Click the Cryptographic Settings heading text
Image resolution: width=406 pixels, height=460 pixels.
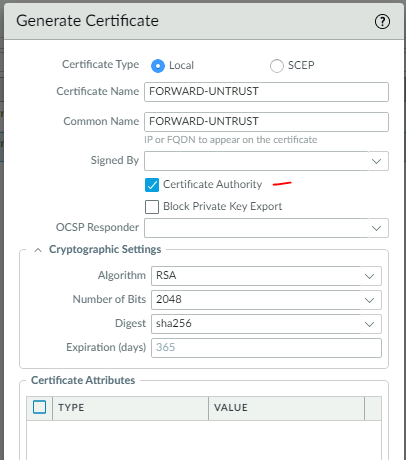[105, 249]
